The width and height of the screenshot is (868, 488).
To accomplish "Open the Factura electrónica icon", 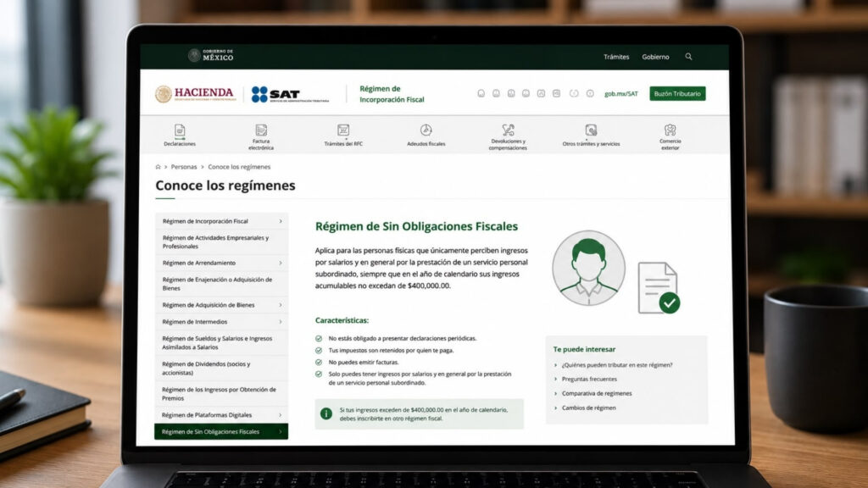I will (261, 130).
